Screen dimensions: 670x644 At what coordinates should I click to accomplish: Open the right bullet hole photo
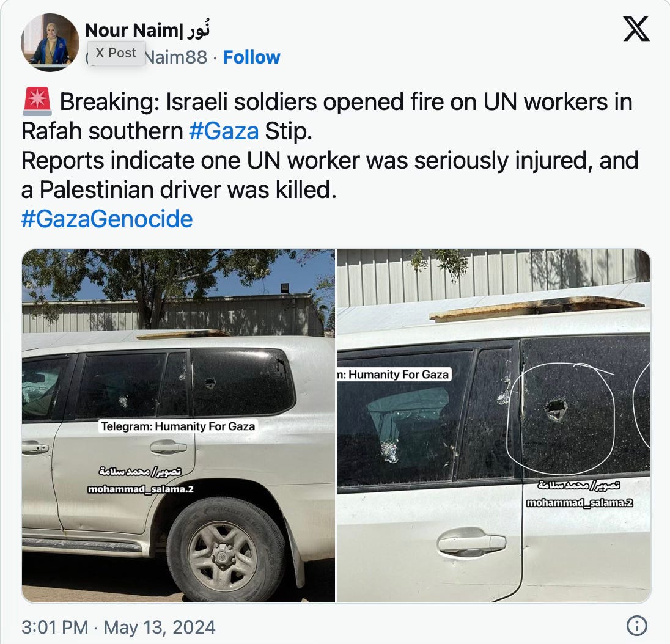pos(494,425)
